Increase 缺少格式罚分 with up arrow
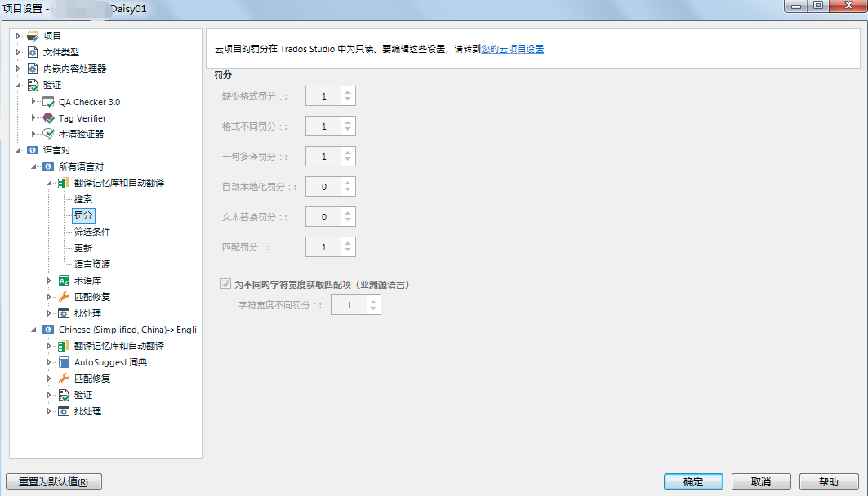Image resolution: width=868 pixels, height=496 pixels. [x=348, y=92]
